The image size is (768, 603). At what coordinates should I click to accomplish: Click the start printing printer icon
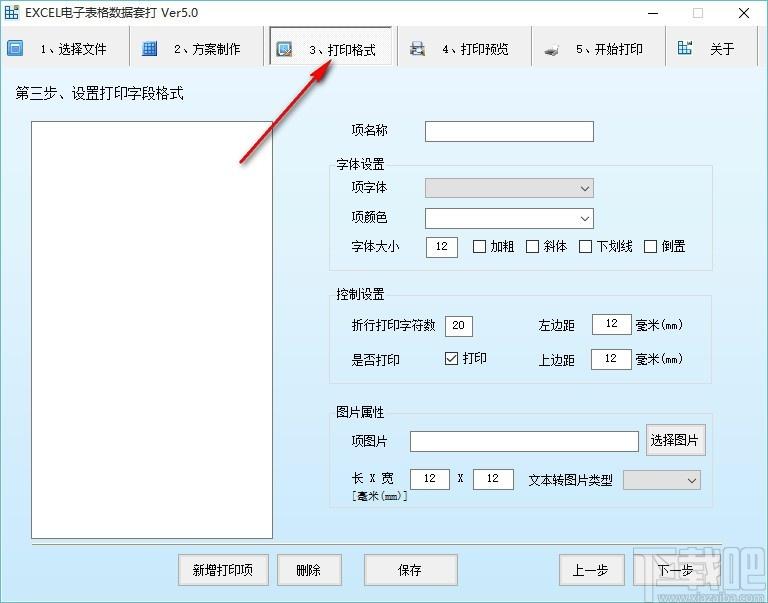click(552, 49)
